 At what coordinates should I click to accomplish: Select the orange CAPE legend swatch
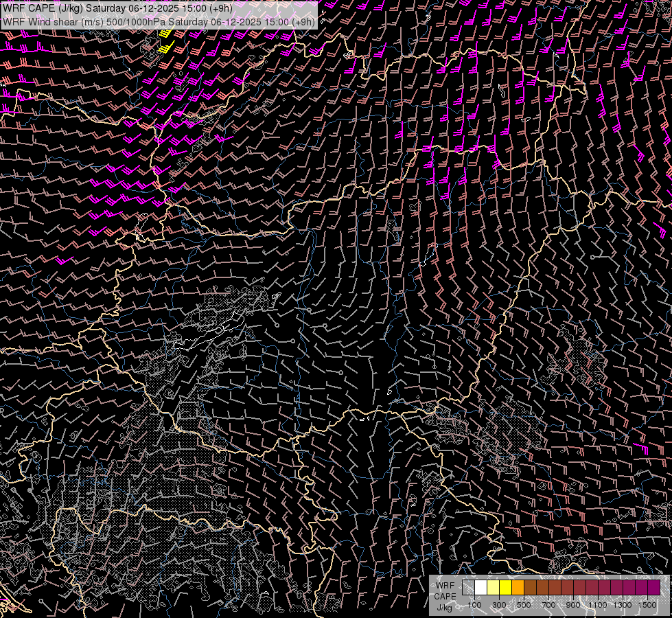tap(518, 588)
